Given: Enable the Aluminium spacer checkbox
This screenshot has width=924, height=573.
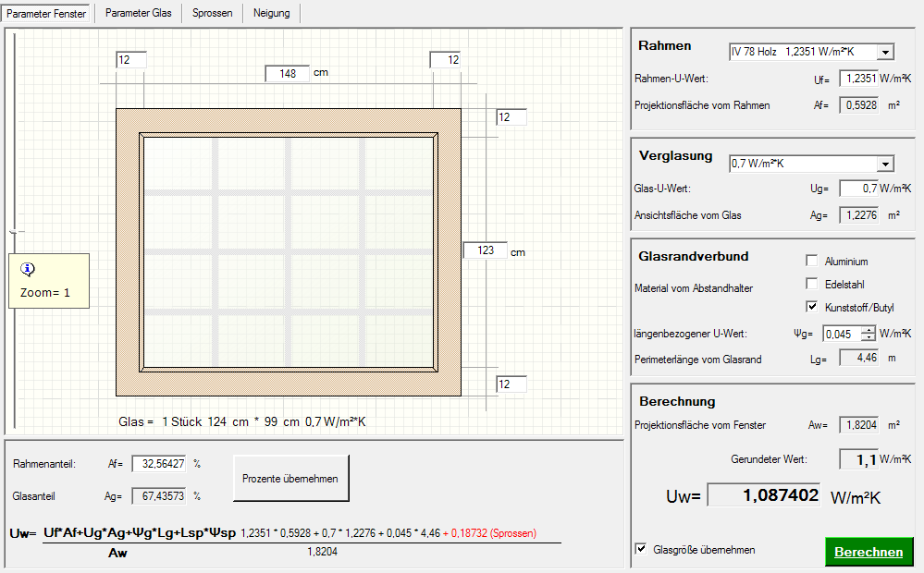Looking at the screenshot, I should coord(812,262).
